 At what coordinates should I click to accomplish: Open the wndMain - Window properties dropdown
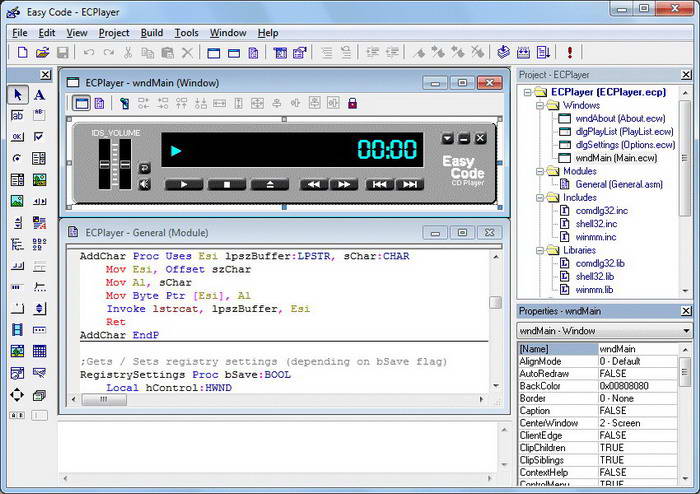(685, 330)
